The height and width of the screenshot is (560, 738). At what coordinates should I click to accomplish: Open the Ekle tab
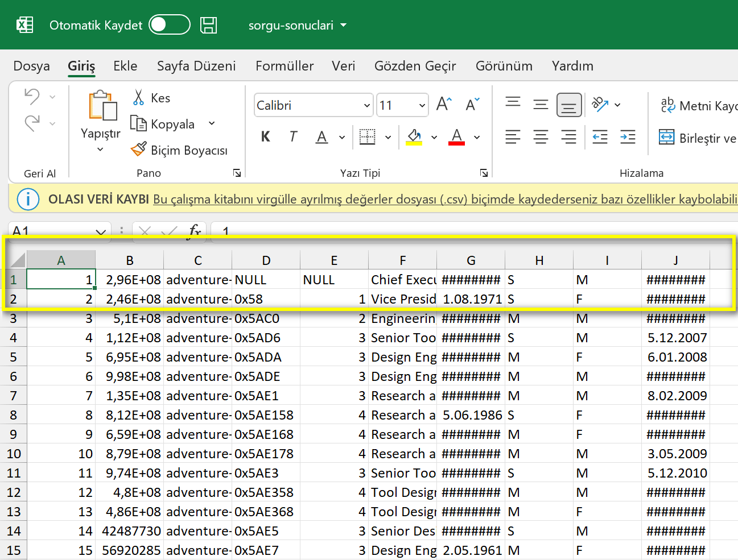(125, 66)
